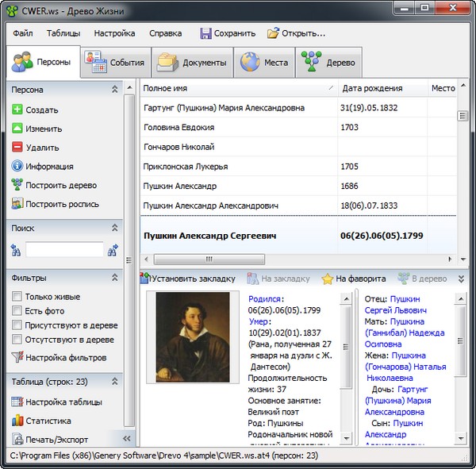Click the Сохранить floppy disk icon
476x469 pixels.
[205, 33]
